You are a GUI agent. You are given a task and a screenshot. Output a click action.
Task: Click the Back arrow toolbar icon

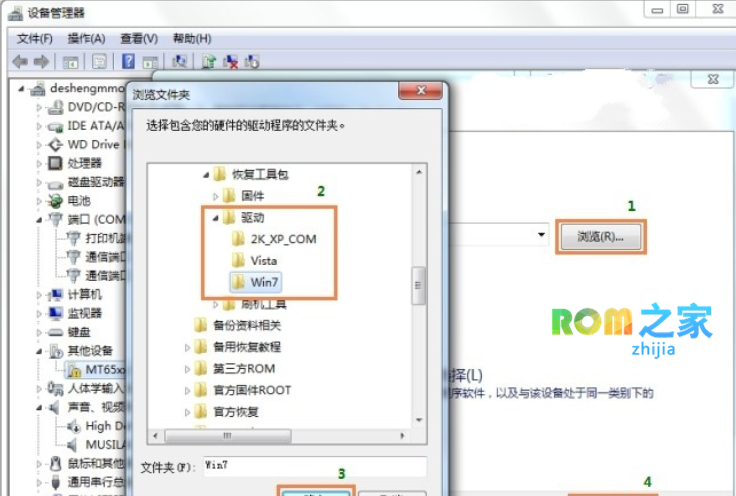coord(20,61)
